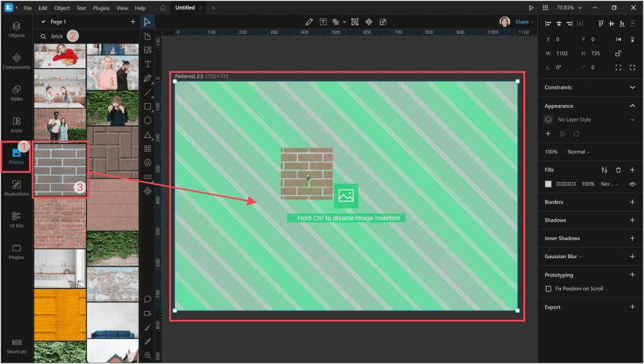Toggle horizontal flip
Screen dimensions: 644x364
[618, 40]
